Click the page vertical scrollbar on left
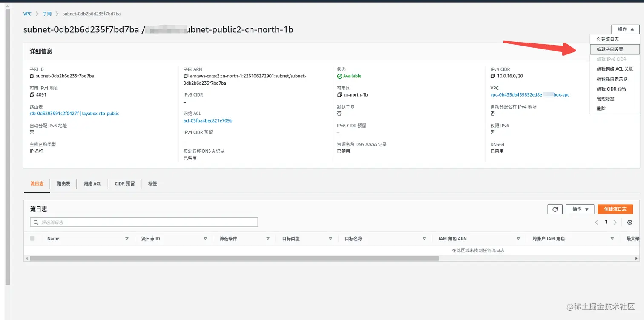Screen dimensions: 644x320 (7, 147)
